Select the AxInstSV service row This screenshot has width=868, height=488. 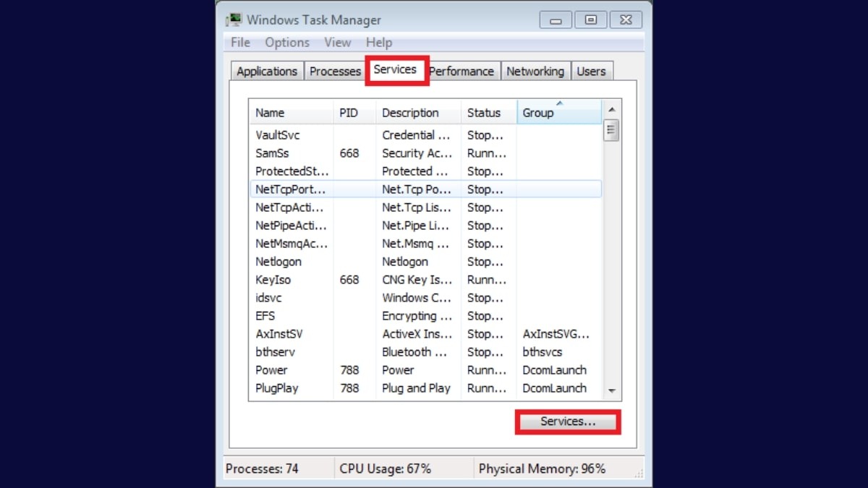pos(425,334)
